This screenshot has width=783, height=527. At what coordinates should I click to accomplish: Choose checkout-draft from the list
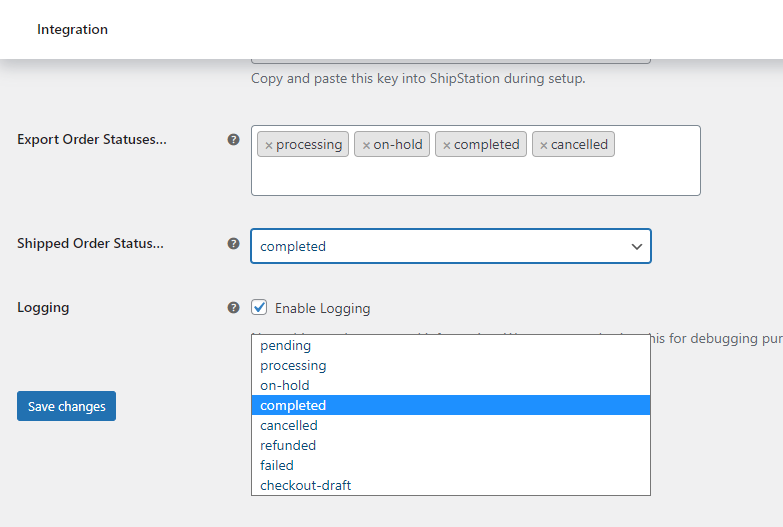306,486
